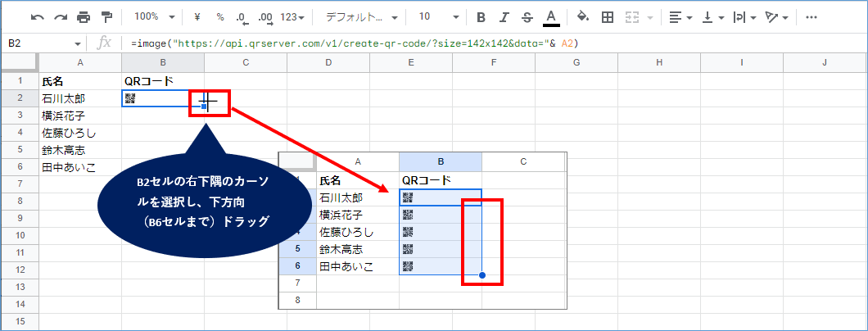Open the borders grid icon
The height and width of the screenshot is (331, 868).
click(x=608, y=17)
